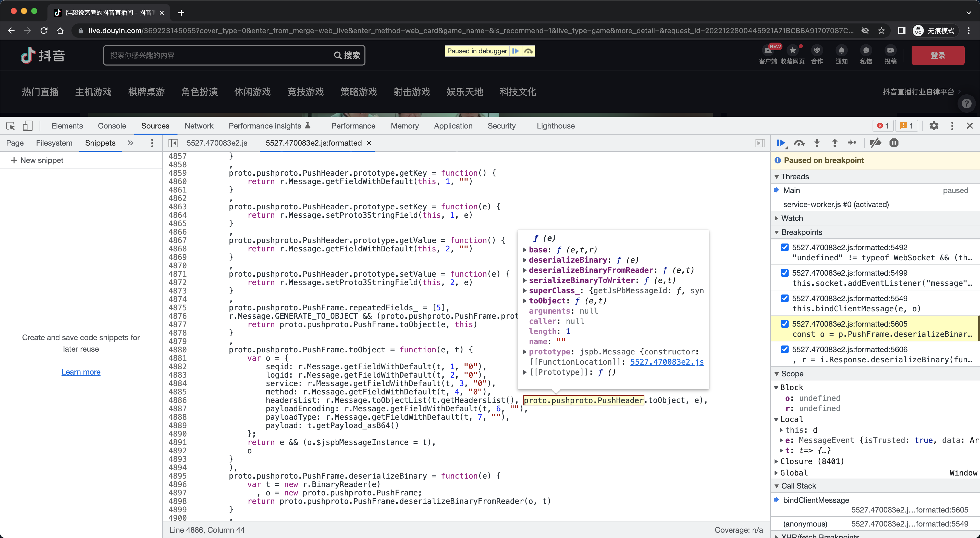Select bindClientMessage call stack frame
Image resolution: width=980 pixels, height=538 pixels.
875,505
